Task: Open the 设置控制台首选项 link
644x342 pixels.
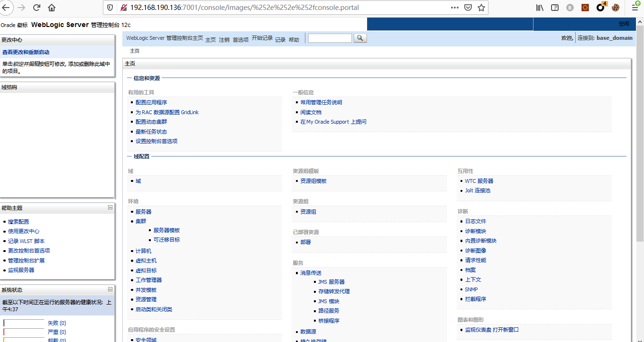Action: (x=156, y=141)
